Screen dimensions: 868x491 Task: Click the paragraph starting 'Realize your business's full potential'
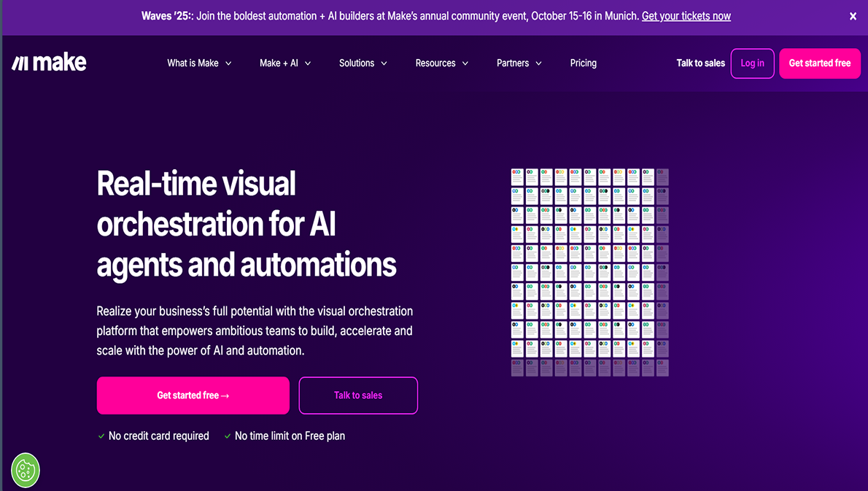click(255, 330)
